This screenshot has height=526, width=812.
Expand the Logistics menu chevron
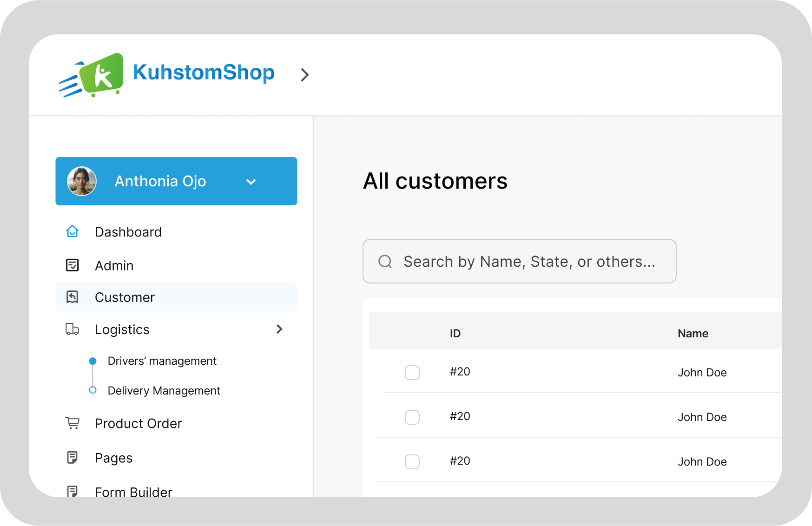click(x=279, y=329)
